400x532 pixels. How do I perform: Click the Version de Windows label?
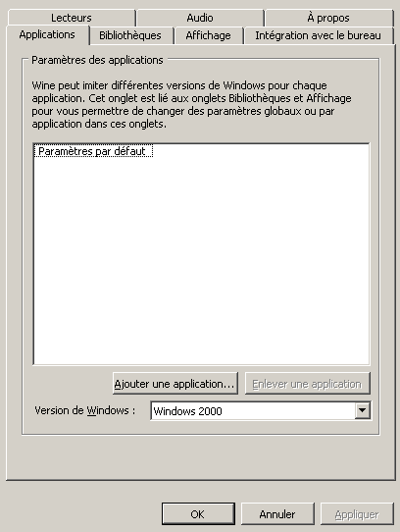tap(85, 410)
